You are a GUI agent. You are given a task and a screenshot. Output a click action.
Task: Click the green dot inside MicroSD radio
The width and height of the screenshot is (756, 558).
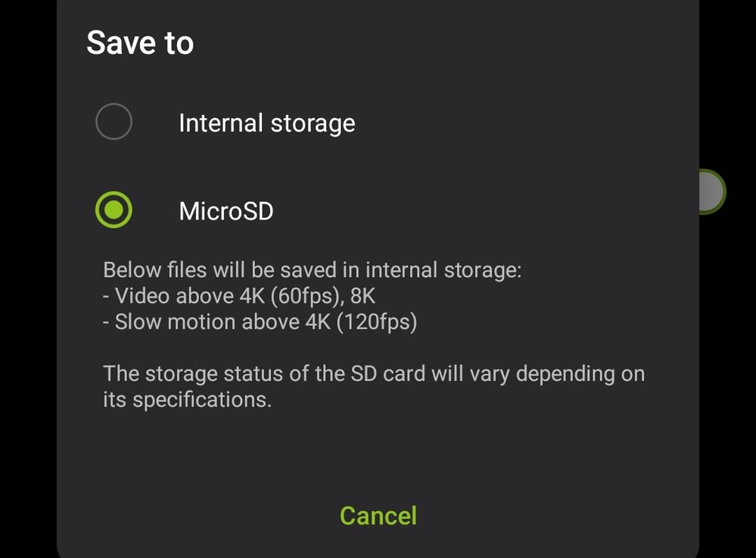tap(114, 210)
